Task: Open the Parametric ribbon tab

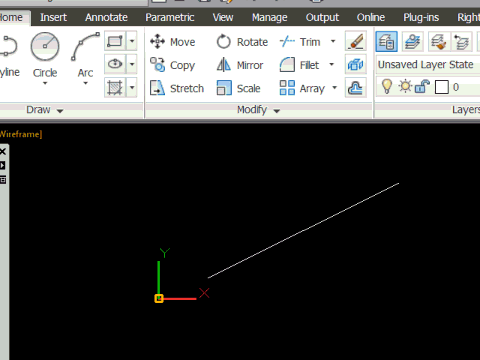Action: point(170,17)
